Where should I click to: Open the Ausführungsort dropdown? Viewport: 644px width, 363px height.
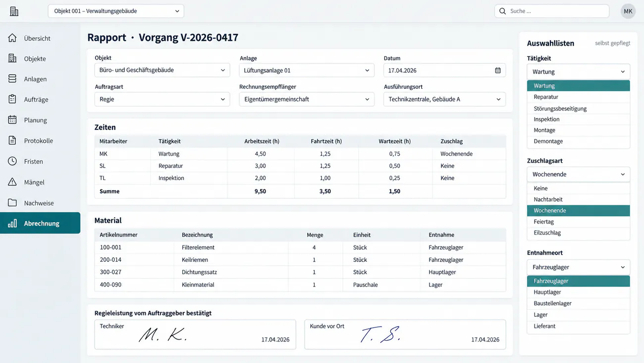click(x=444, y=99)
